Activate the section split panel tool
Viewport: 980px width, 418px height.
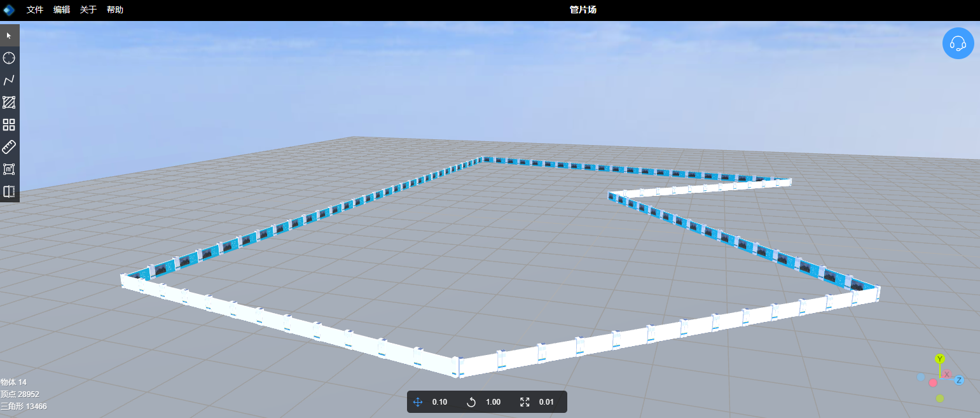(x=10, y=192)
